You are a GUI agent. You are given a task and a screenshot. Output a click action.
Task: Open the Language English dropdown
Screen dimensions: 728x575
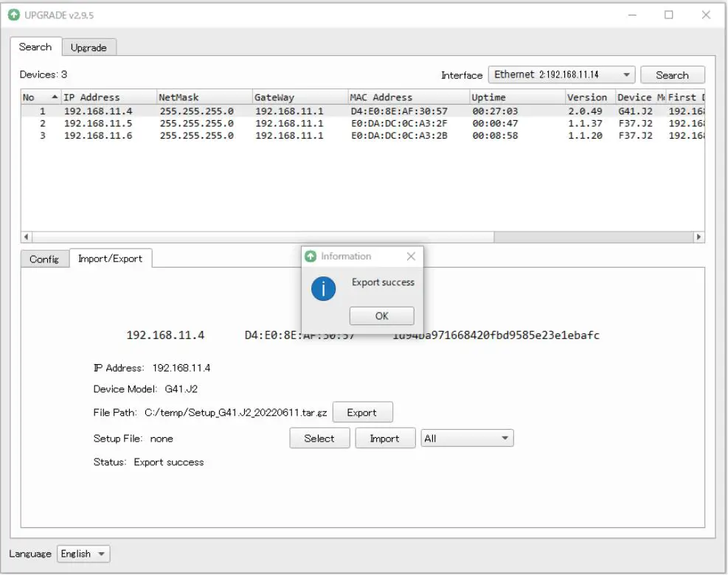[x=83, y=554]
